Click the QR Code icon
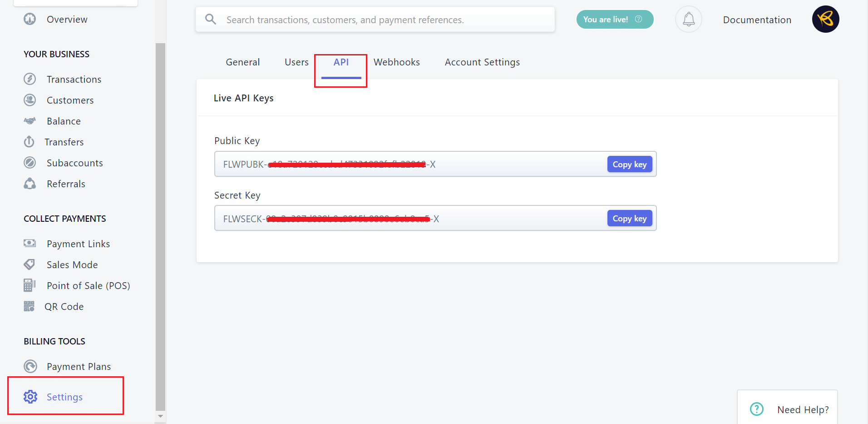The width and height of the screenshot is (868, 424). tap(29, 306)
